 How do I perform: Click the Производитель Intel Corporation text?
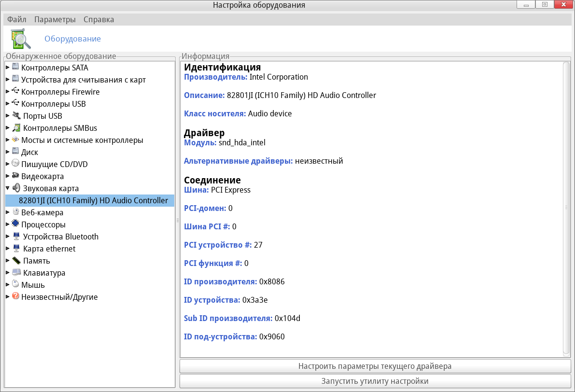(x=246, y=77)
